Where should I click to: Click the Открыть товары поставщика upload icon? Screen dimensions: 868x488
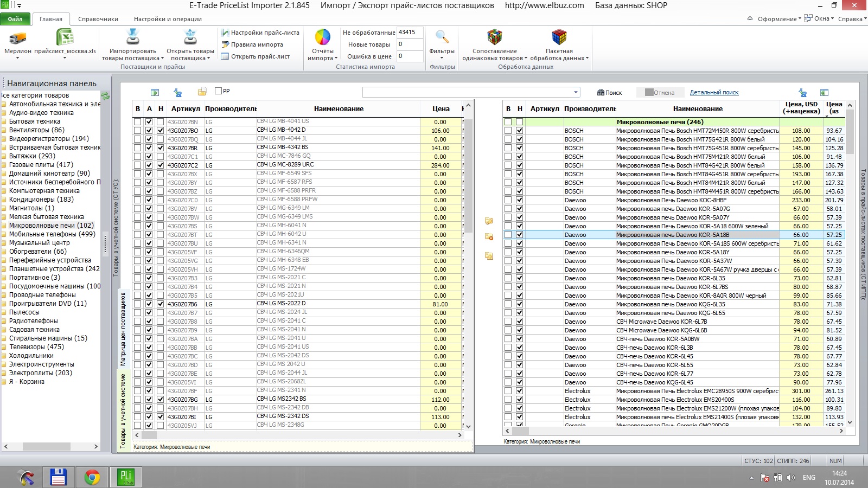190,37
